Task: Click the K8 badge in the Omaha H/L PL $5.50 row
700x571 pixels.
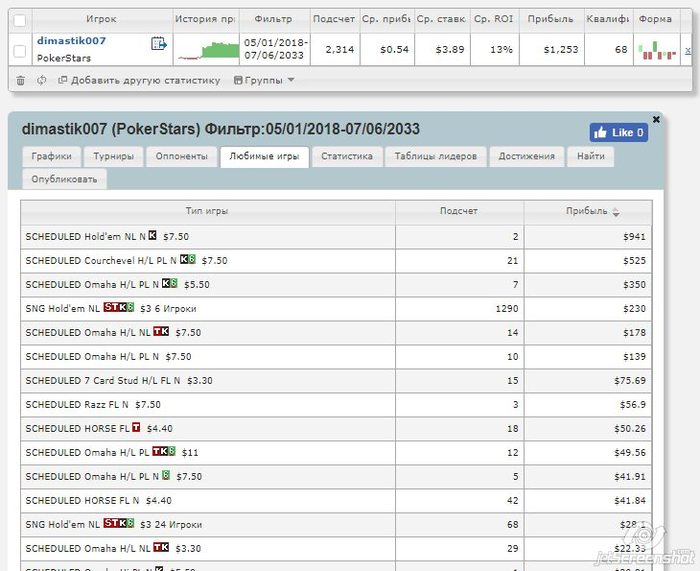Action: click(170, 283)
